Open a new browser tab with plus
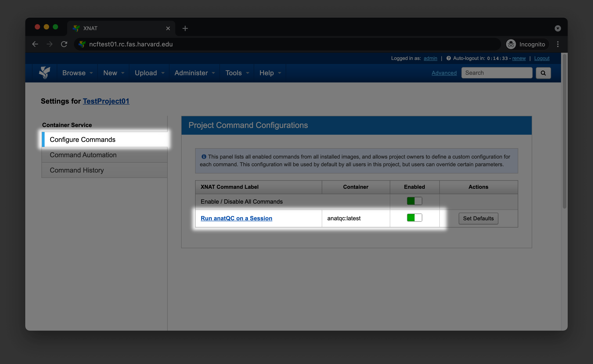Image resolution: width=593 pixels, height=364 pixels. (x=185, y=28)
